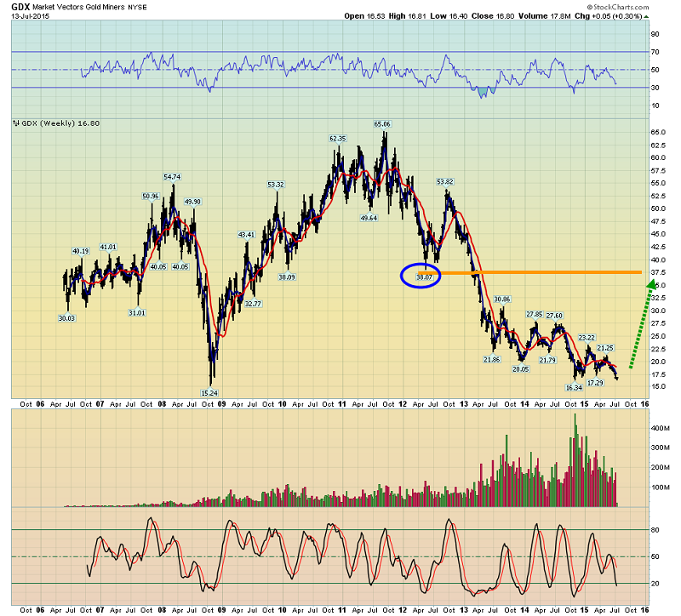
Task: Click the 62.35 price label
Action: click(337, 139)
